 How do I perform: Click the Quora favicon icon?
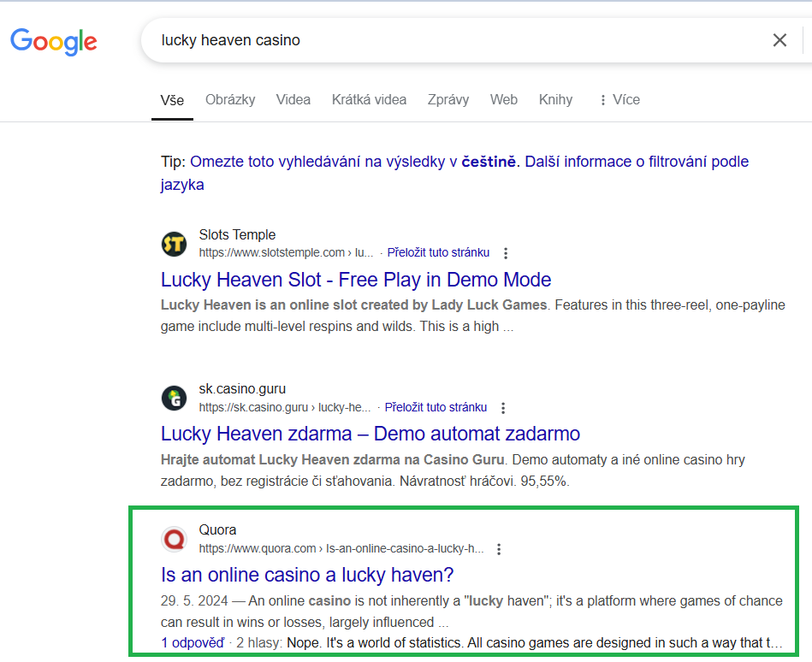tap(174, 540)
